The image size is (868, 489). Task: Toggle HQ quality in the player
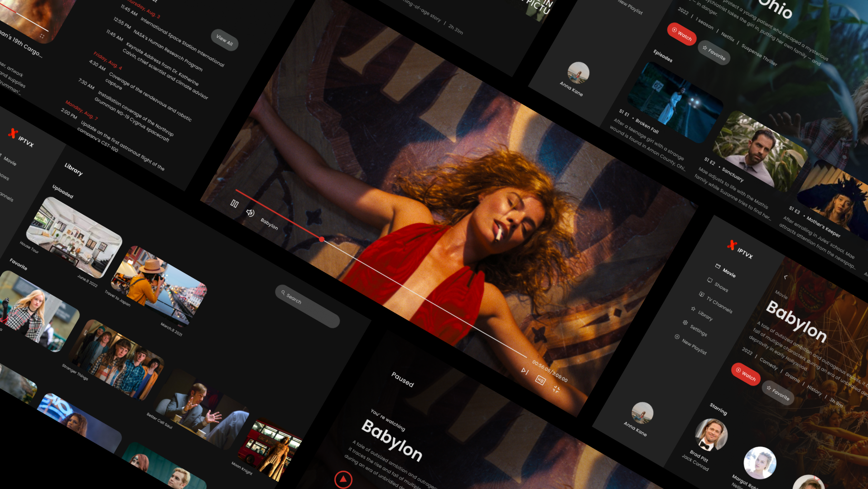click(x=540, y=380)
